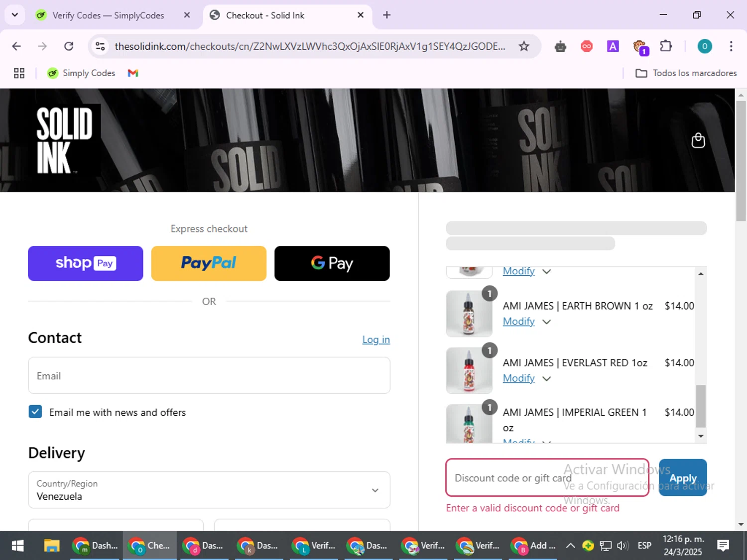Click the URL address bar
Screen dimensions: 747x560
click(x=310, y=46)
